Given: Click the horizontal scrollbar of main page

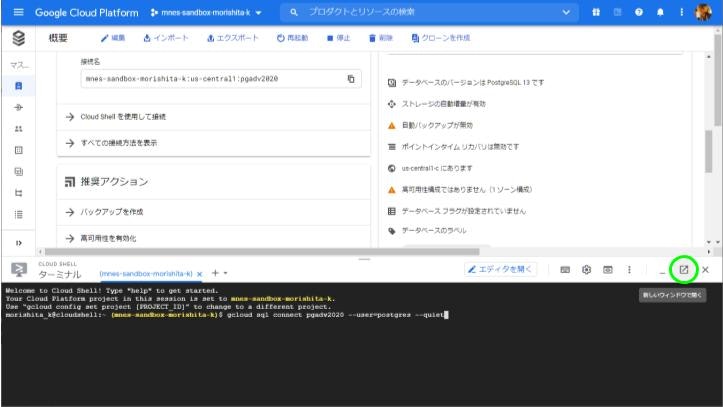Looking at the screenshot, I should pos(262,252).
